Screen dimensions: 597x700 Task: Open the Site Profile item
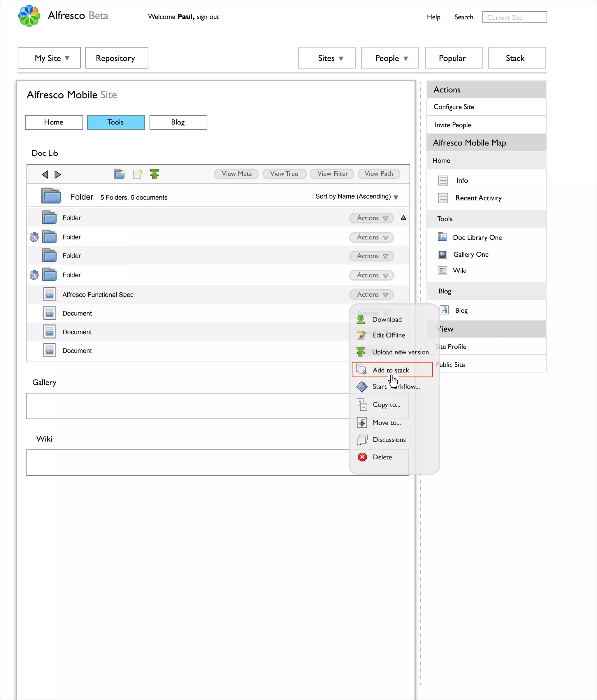(x=486, y=346)
